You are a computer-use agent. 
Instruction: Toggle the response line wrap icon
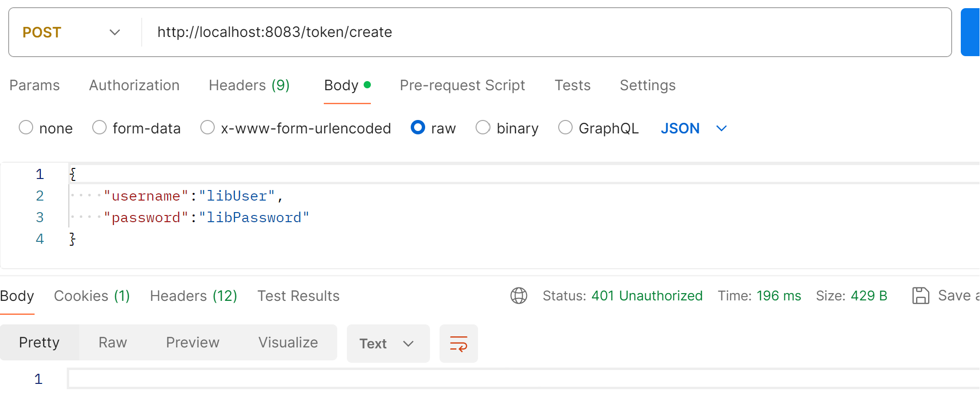[459, 344]
